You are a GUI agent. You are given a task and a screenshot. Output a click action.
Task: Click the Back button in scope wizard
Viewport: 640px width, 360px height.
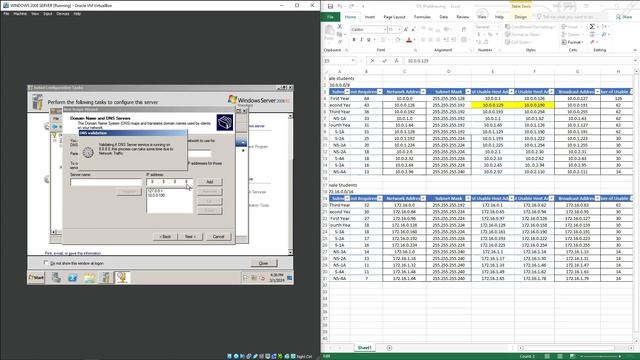click(165, 236)
